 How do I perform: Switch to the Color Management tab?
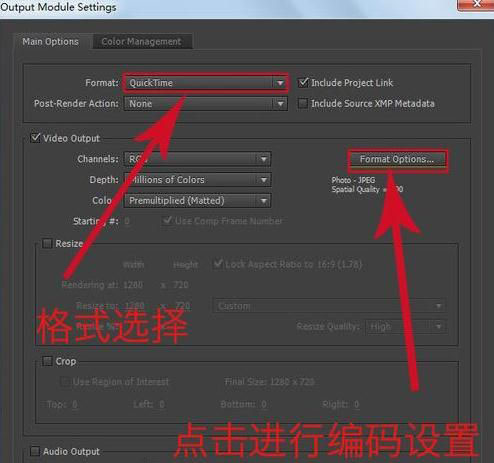pos(142,42)
